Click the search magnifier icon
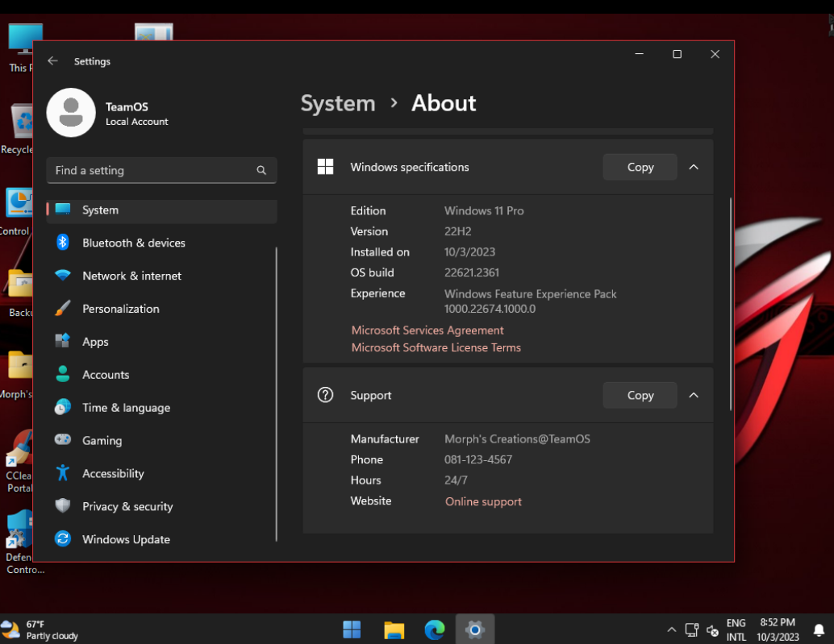834x644 pixels. pyautogui.click(x=261, y=170)
